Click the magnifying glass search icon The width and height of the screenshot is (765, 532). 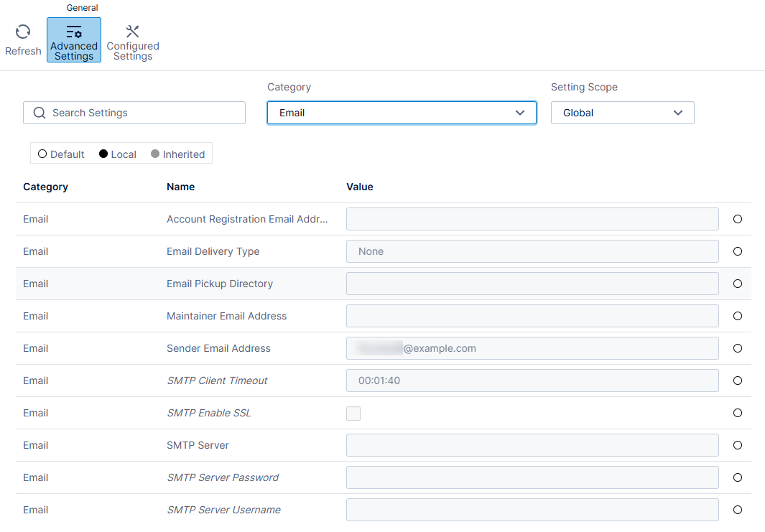(x=40, y=113)
